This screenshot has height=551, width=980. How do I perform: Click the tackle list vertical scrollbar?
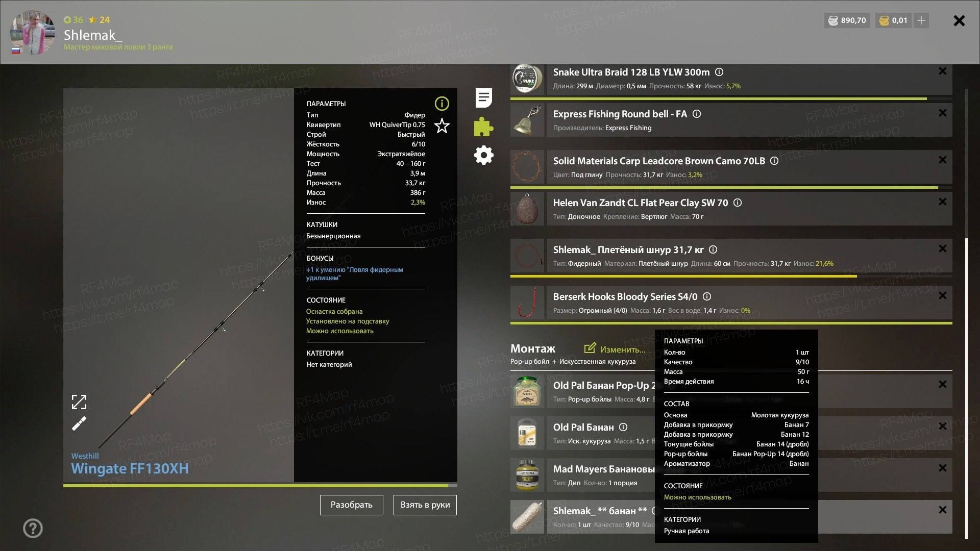click(966, 388)
